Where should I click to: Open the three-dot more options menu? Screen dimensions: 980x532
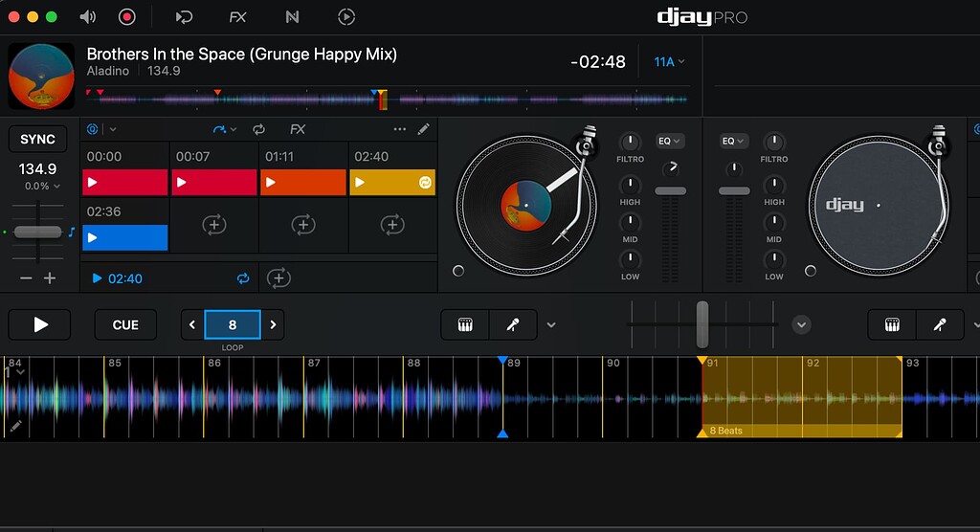[399, 129]
